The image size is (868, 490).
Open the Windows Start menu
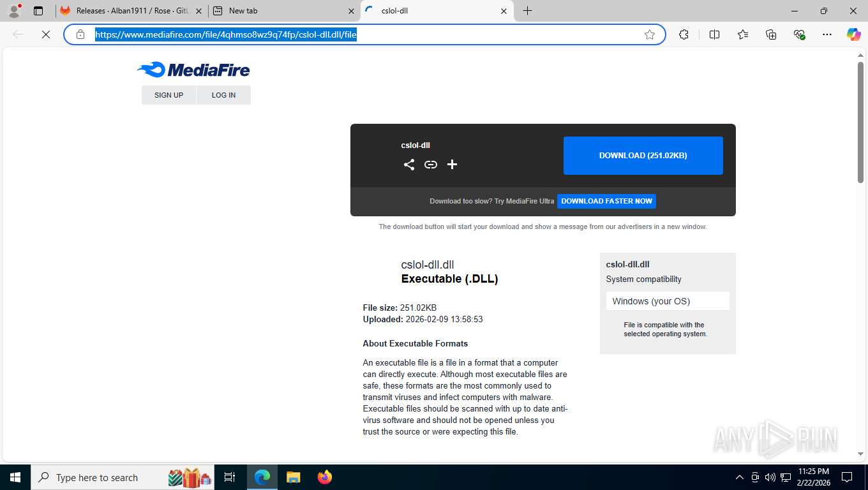point(15,477)
